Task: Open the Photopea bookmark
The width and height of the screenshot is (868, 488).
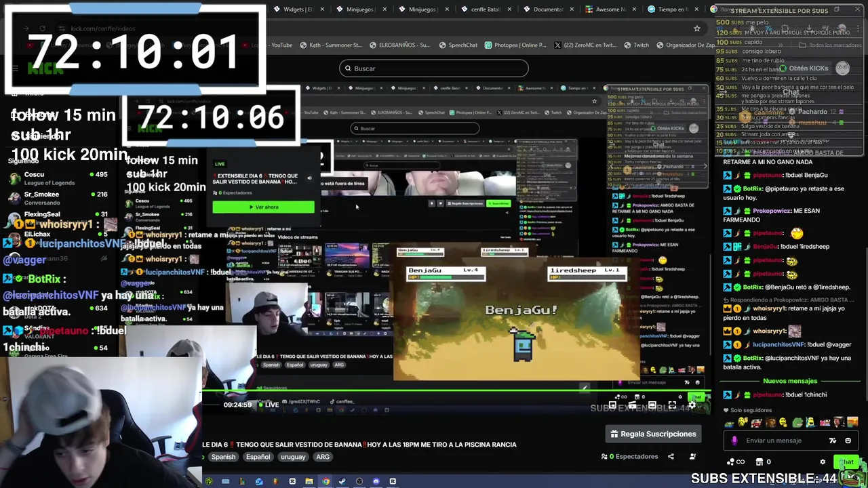Action: tap(515, 45)
